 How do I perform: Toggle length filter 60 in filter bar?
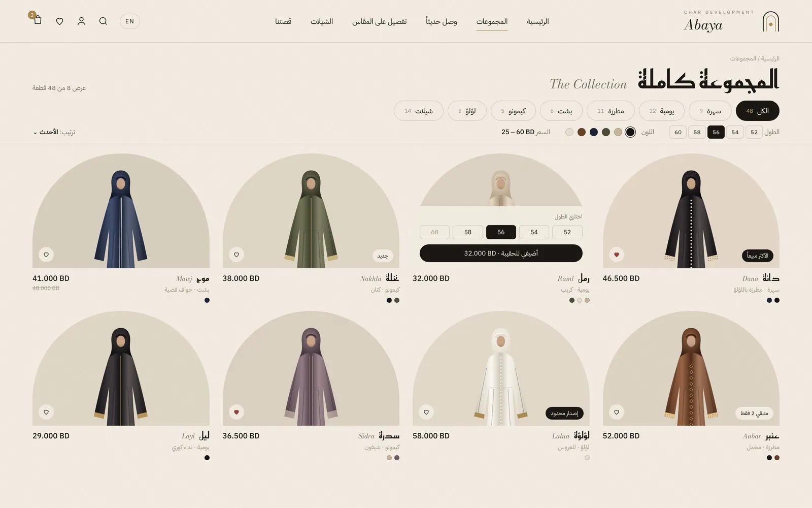click(678, 132)
